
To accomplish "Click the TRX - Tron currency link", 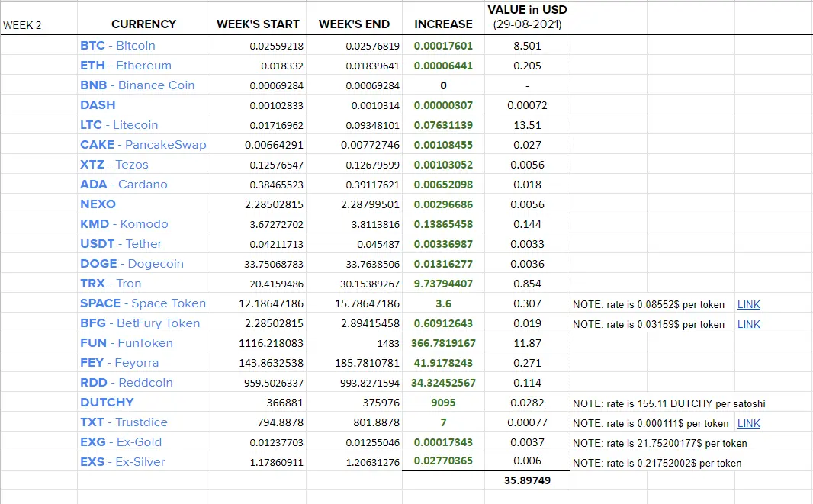I will tap(111, 283).
